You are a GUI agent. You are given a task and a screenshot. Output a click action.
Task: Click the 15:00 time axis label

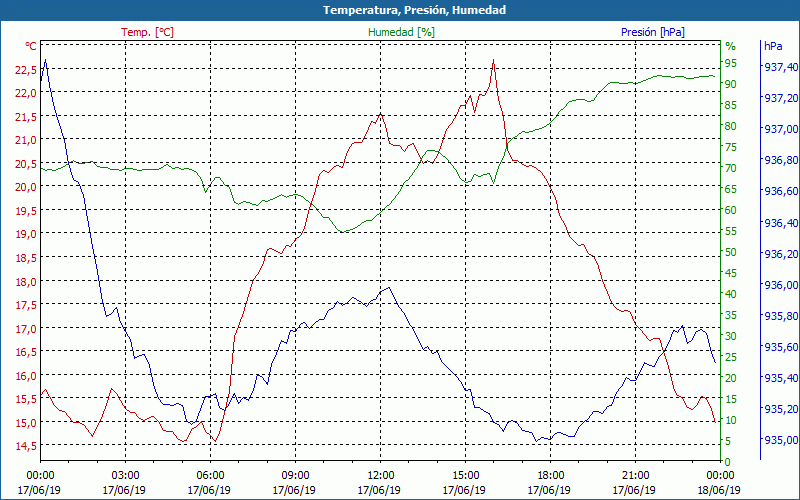click(465, 476)
